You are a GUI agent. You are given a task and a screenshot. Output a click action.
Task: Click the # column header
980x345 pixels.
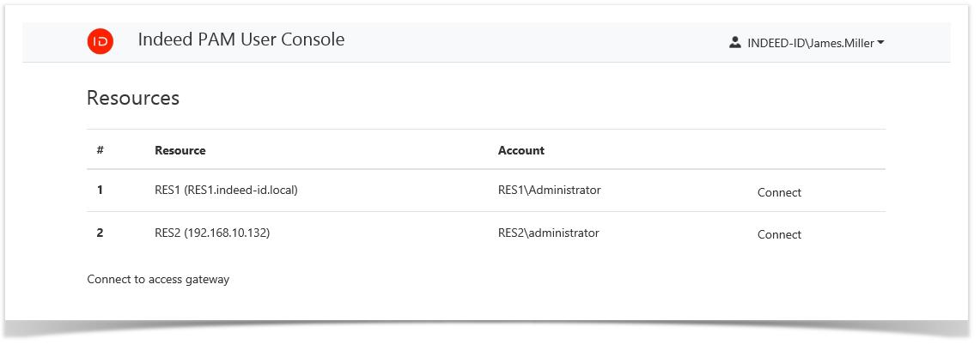(100, 150)
